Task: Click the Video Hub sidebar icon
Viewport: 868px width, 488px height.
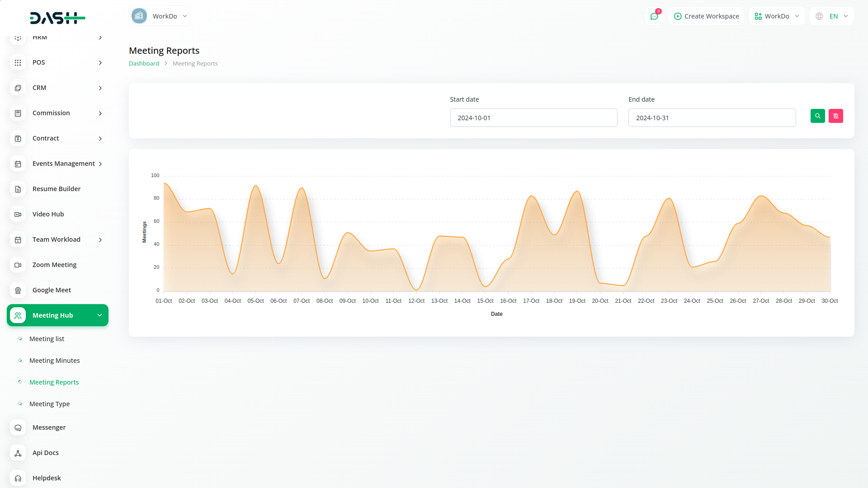Action: coord(18,214)
